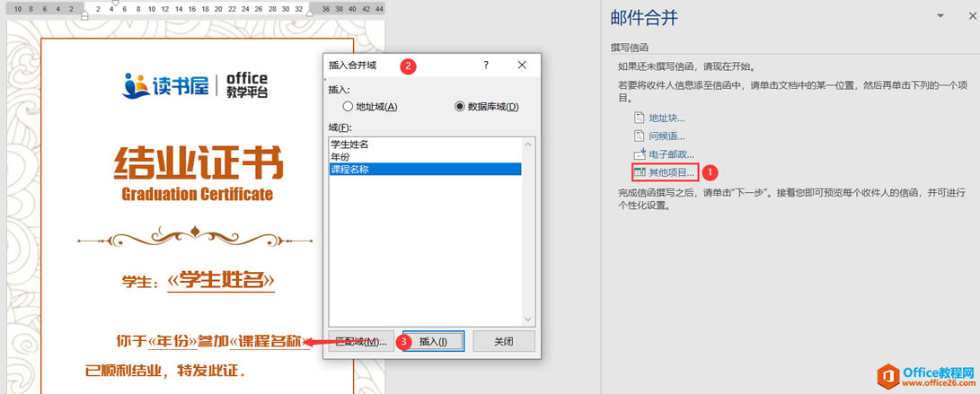Viewport: 980px width, 394px height.
Task: Click the 其他项目 table icon
Action: (x=639, y=171)
